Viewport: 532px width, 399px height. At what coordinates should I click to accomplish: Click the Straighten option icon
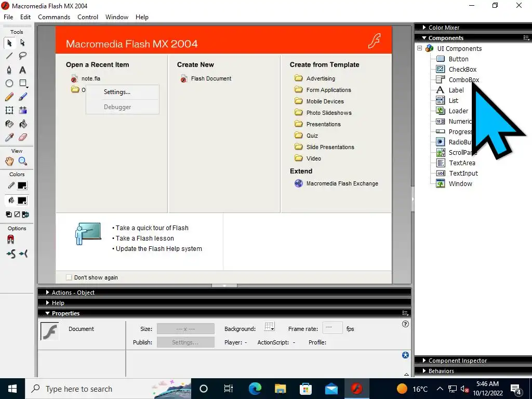[x=24, y=254]
